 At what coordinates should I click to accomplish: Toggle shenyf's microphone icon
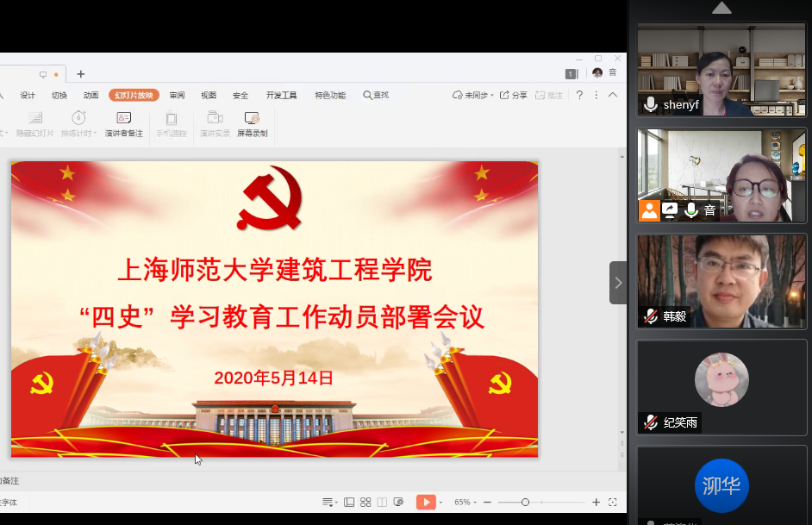pos(651,105)
